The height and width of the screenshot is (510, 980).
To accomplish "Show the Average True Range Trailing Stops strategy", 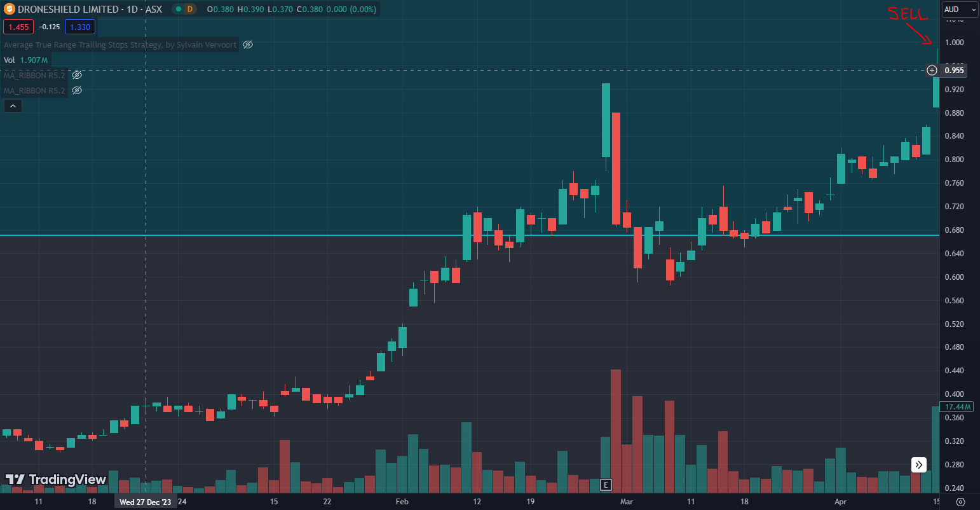I will [248, 45].
